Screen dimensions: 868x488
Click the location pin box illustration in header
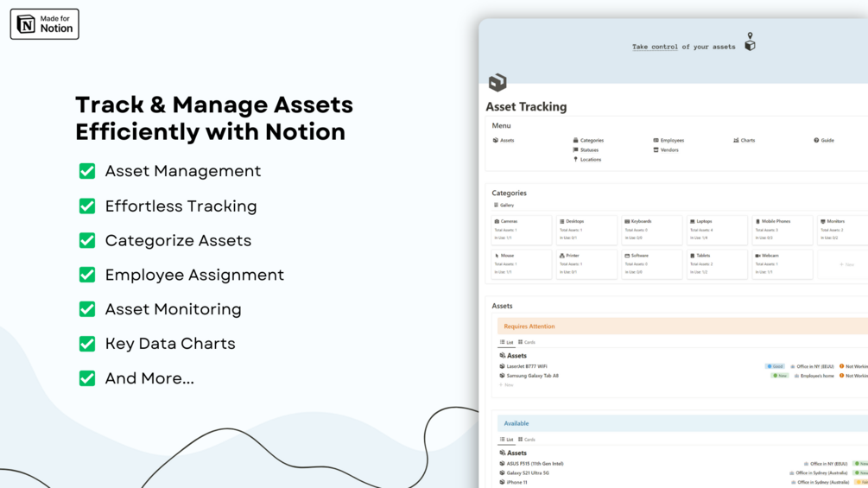[x=750, y=41]
